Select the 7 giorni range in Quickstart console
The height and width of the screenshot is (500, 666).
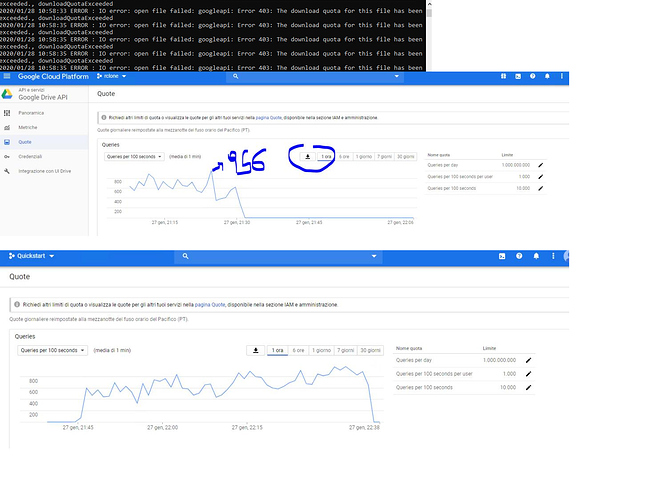pyautogui.click(x=345, y=350)
